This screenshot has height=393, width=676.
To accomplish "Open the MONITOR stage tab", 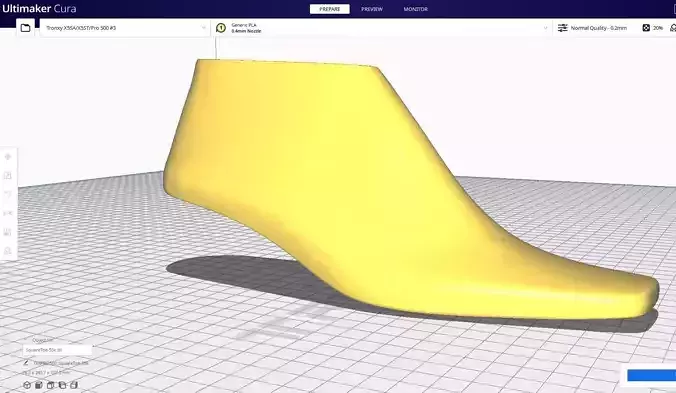I will pyautogui.click(x=416, y=9).
